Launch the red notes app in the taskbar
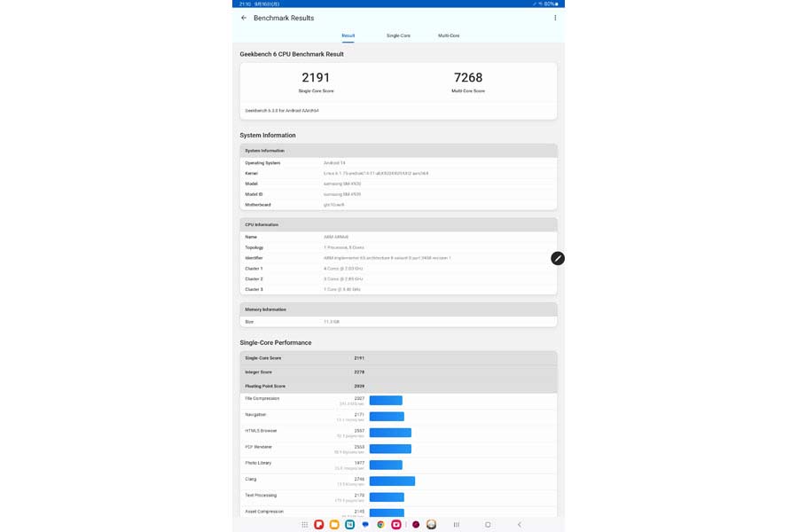 319,524
